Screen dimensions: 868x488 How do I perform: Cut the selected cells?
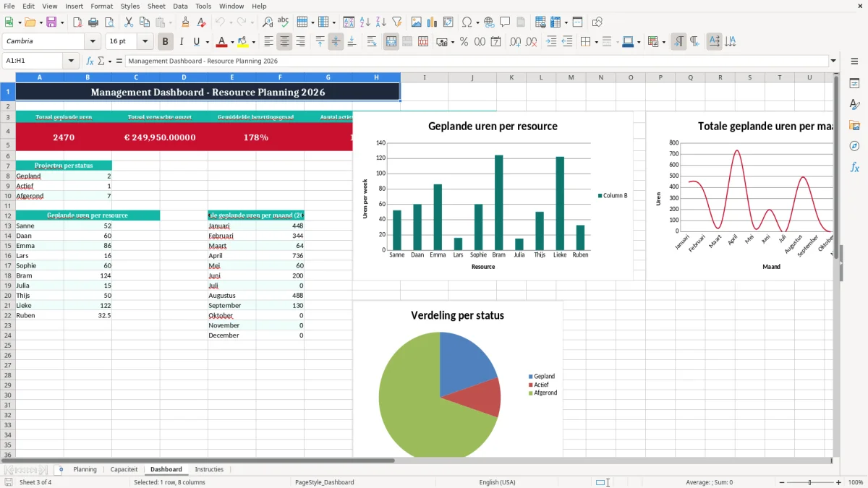point(128,22)
